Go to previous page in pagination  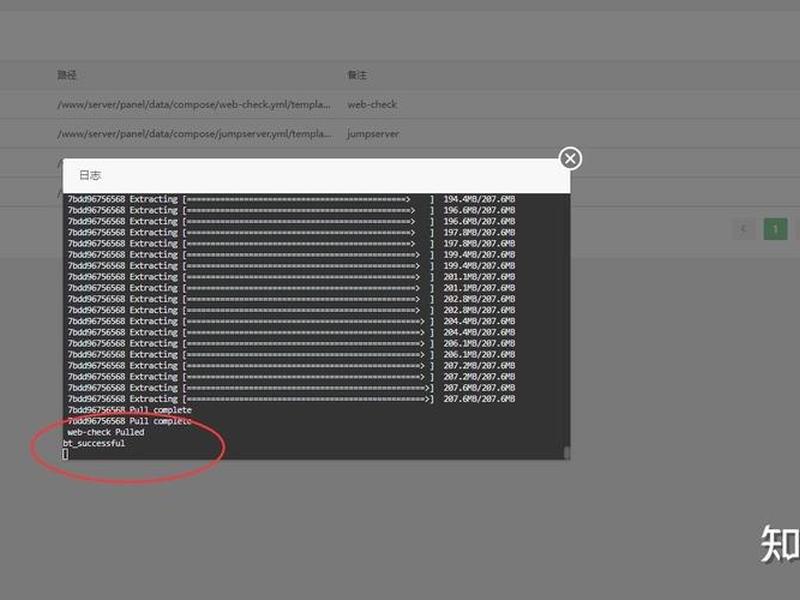click(743, 229)
